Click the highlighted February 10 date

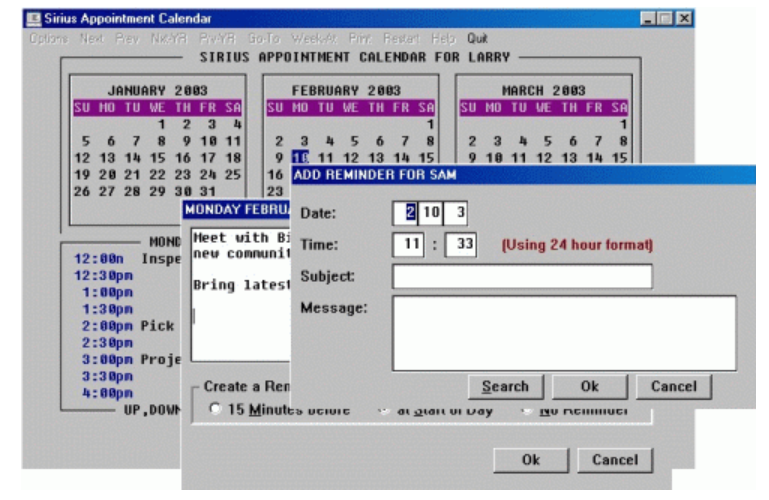[x=300, y=158]
